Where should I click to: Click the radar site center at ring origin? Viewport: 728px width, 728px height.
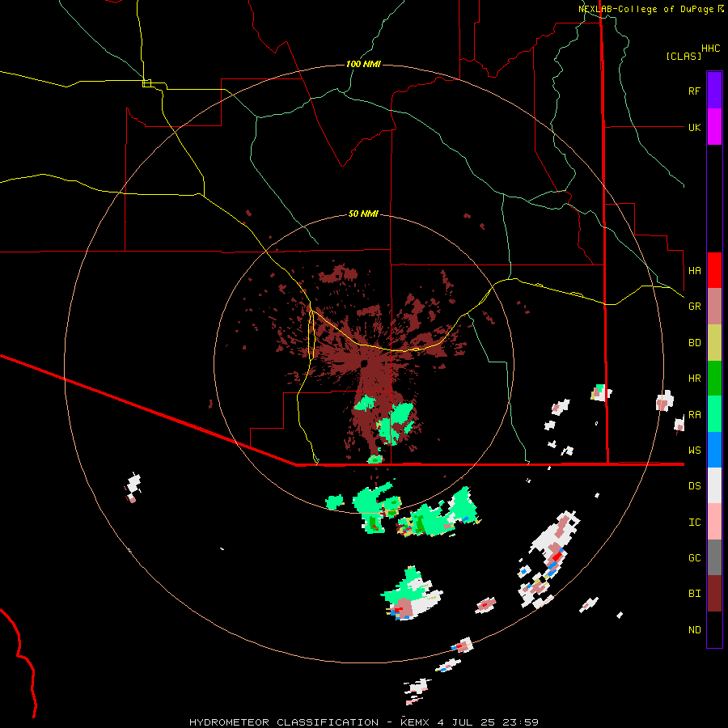click(x=364, y=363)
